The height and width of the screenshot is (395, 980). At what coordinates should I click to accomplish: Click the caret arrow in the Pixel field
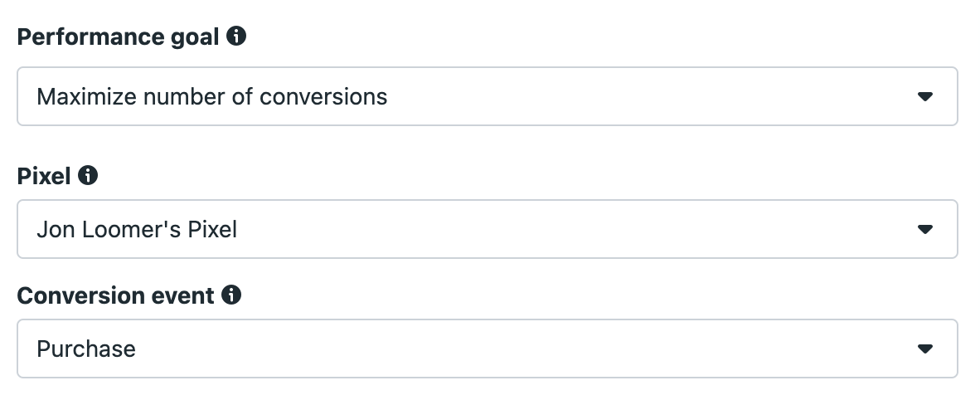pyautogui.click(x=925, y=229)
